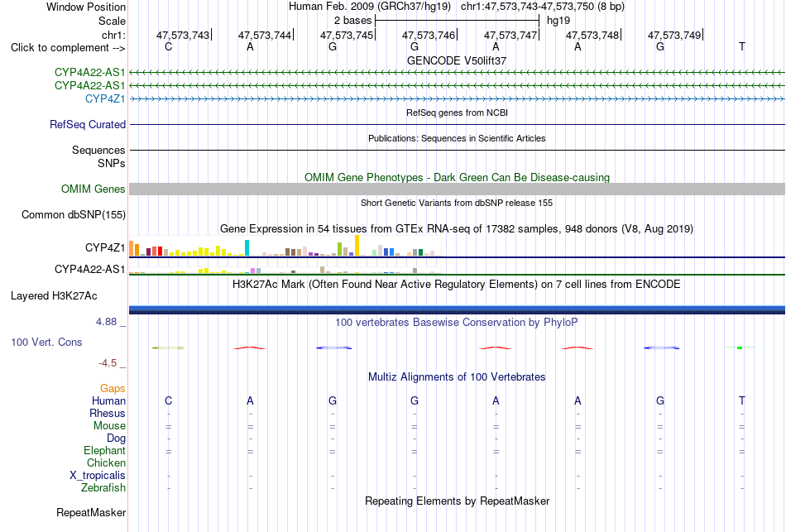Screen dimensions: 786x532
Task: Select position marker 47,573,743
Action: [x=183, y=35]
